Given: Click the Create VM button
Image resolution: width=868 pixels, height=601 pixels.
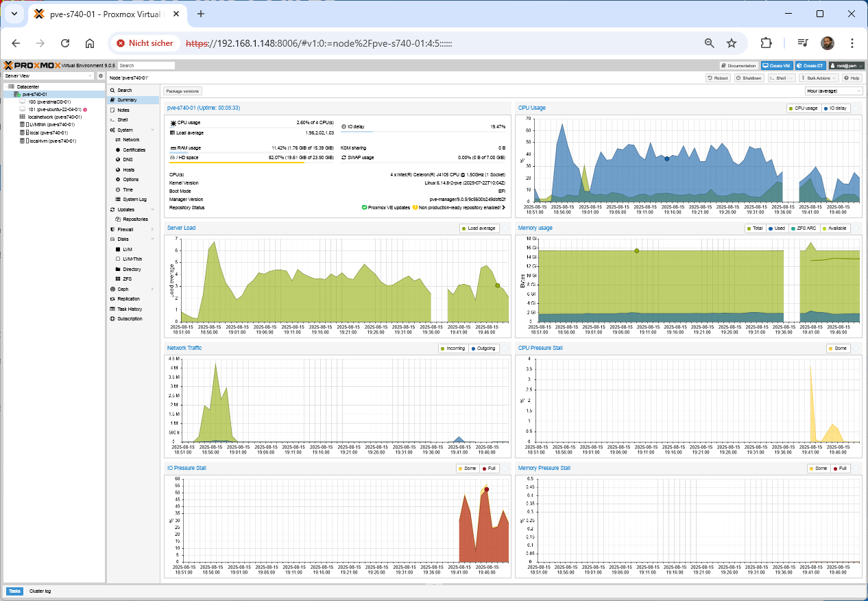Looking at the screenshot, I should tap(777, 66).
